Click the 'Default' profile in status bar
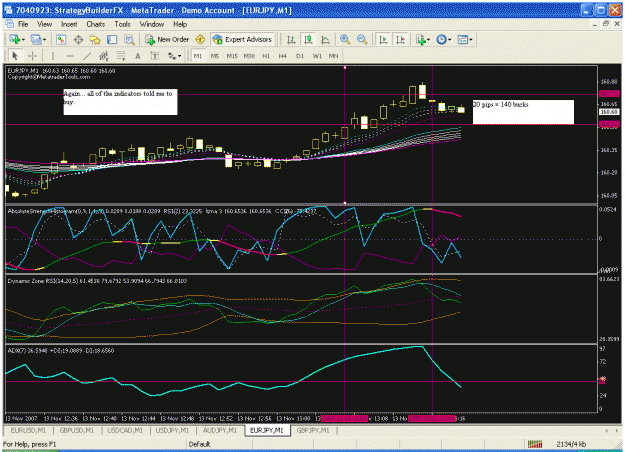Screen dimensions: 625x452 pos(199,444)
